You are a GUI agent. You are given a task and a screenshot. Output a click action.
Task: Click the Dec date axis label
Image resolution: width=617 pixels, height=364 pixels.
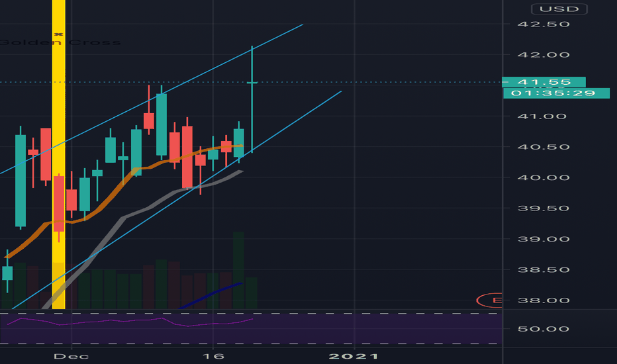71,357
